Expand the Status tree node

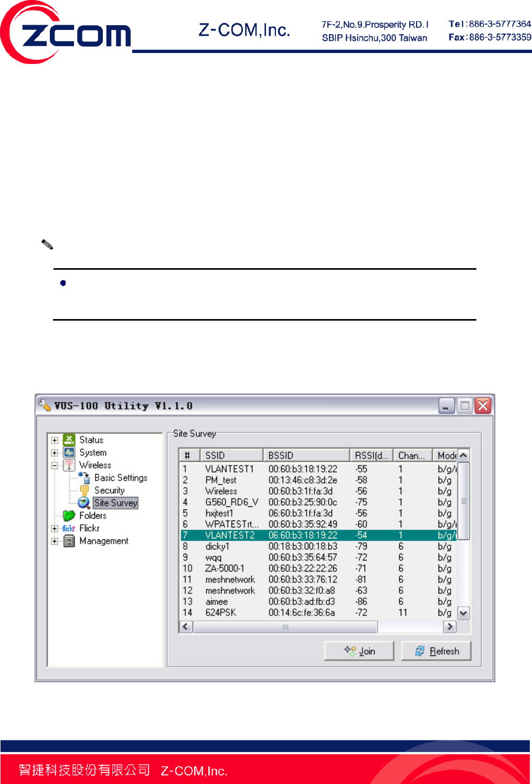[55, 440]
